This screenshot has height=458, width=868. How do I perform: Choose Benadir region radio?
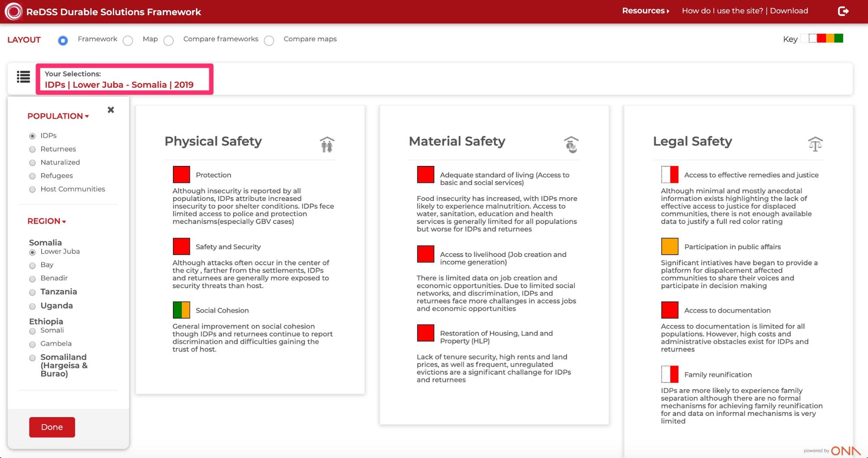coord(32,279)
